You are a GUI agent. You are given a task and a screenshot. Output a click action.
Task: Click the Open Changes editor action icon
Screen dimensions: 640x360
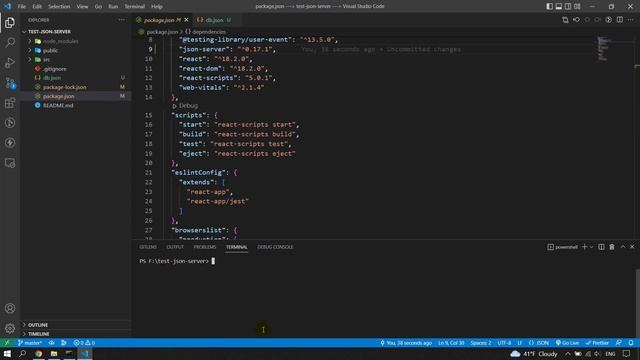[565, 20]
